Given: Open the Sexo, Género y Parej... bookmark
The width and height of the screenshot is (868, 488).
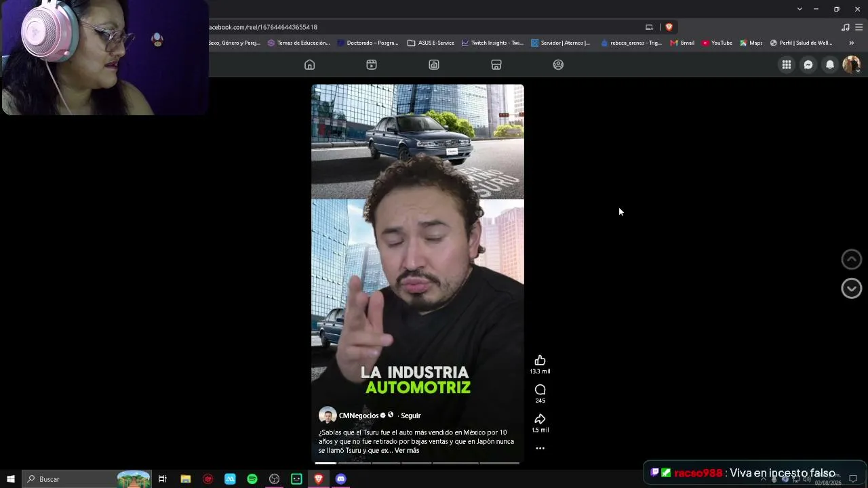Looking at the screenshot, I should point(235,43).
